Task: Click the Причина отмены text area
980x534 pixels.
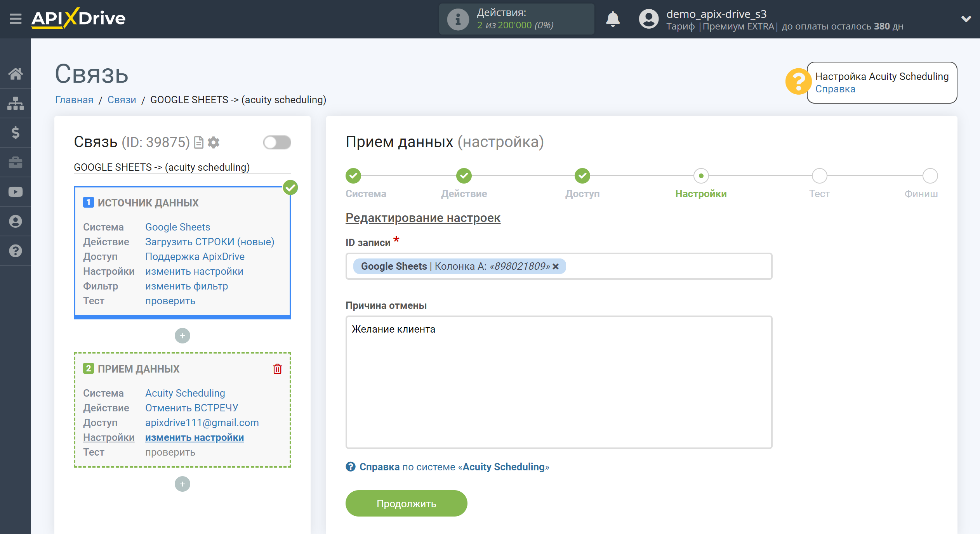Action: pyautogui.click(x=559, y=382)
